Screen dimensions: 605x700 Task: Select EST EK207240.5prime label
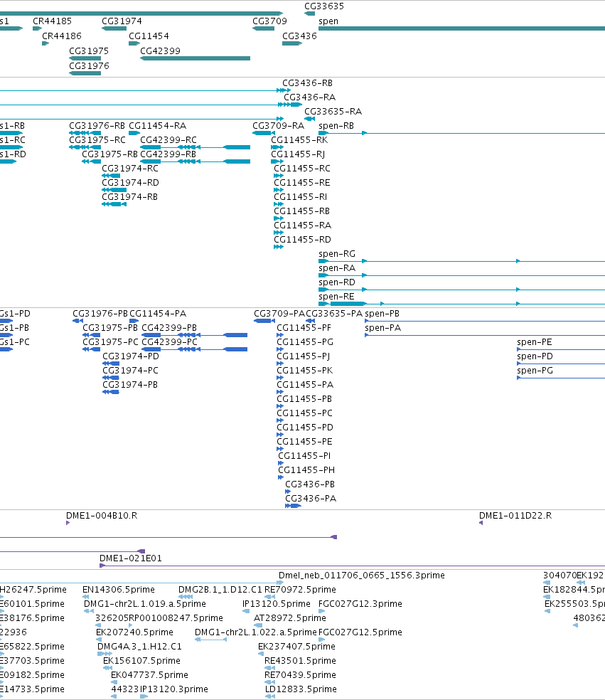(x=135, y=632)
